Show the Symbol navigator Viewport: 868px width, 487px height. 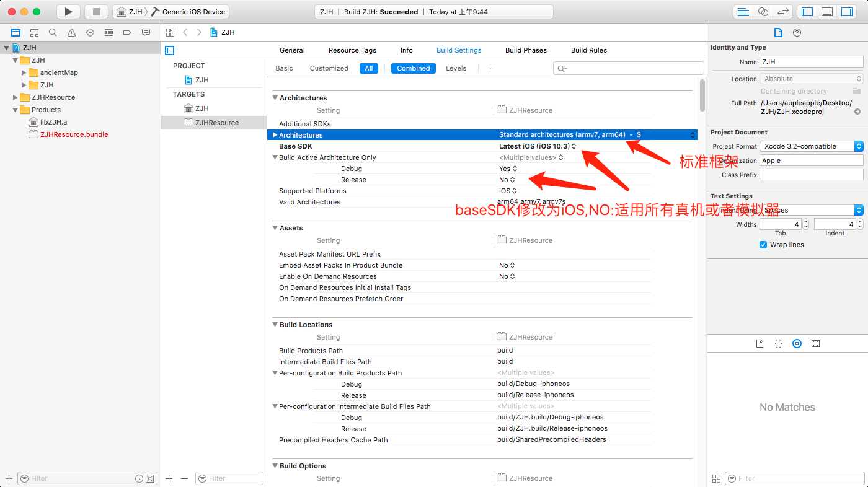coord(34,32)
